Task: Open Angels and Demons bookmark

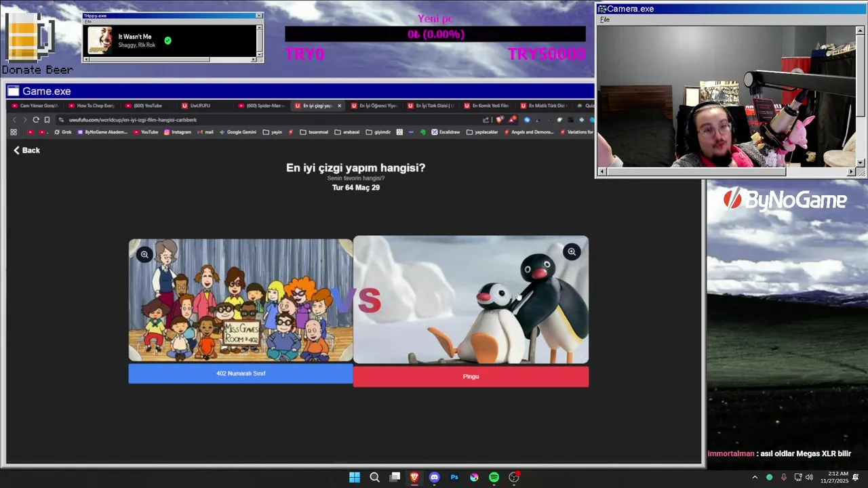Action: pos(530,132)
